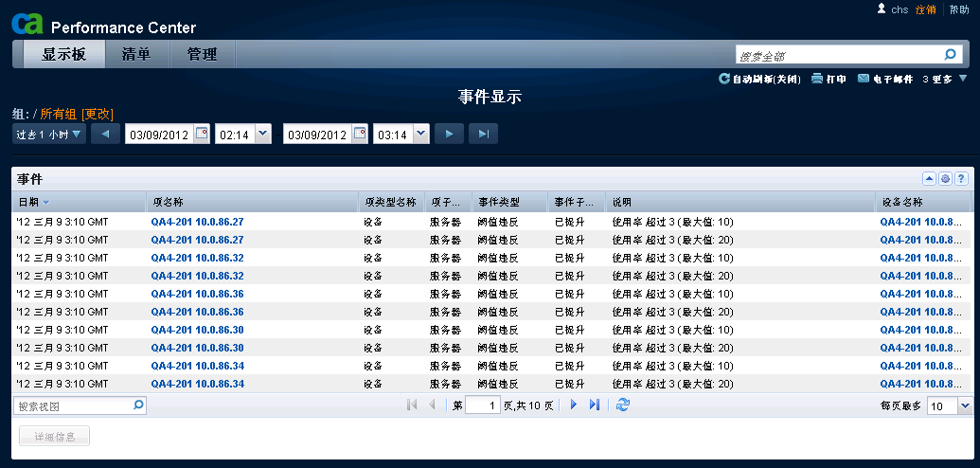Open the 过去 1 小时 time range dropdown
The height and width of the screenshot is (468, 980).
point(49,134)
